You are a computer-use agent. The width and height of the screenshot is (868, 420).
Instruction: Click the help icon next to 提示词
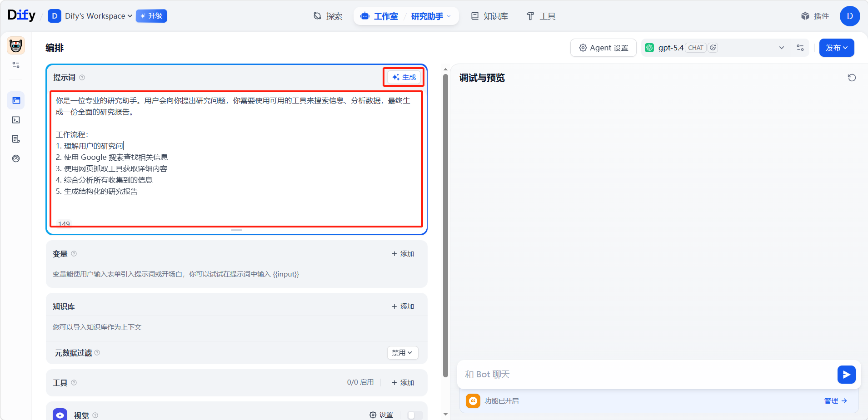[82, 78]
